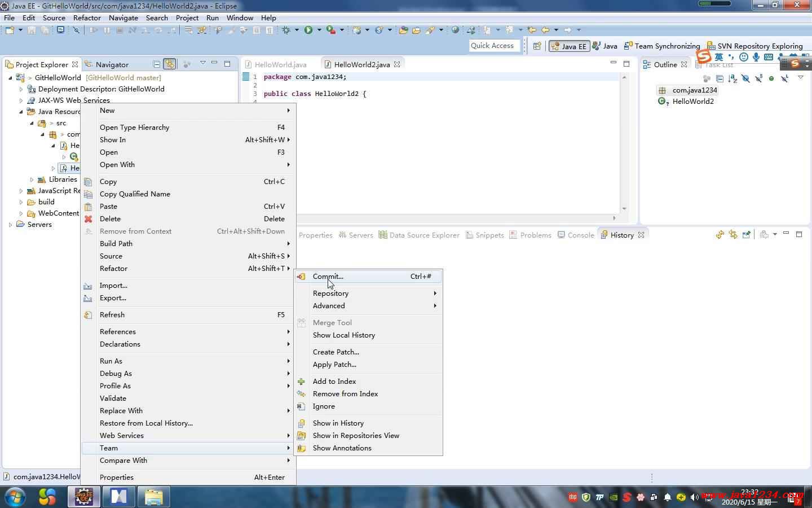Collapse the GitHelloWorld project node

coord(10,78)
